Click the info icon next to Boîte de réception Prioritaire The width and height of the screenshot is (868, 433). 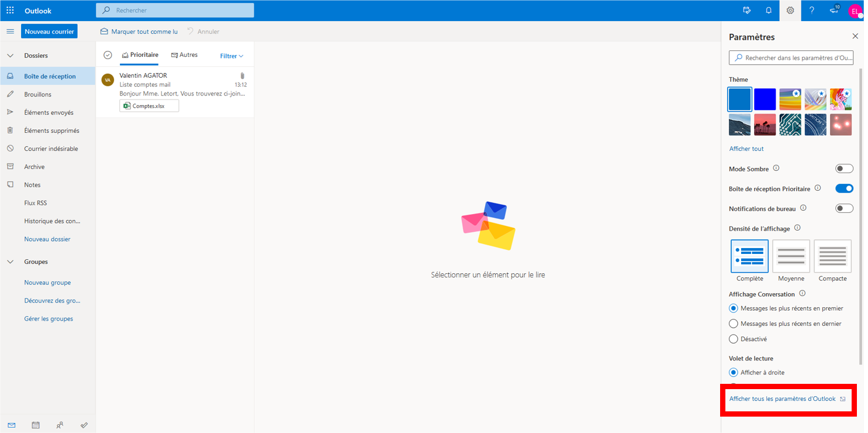tap(818, 188)
